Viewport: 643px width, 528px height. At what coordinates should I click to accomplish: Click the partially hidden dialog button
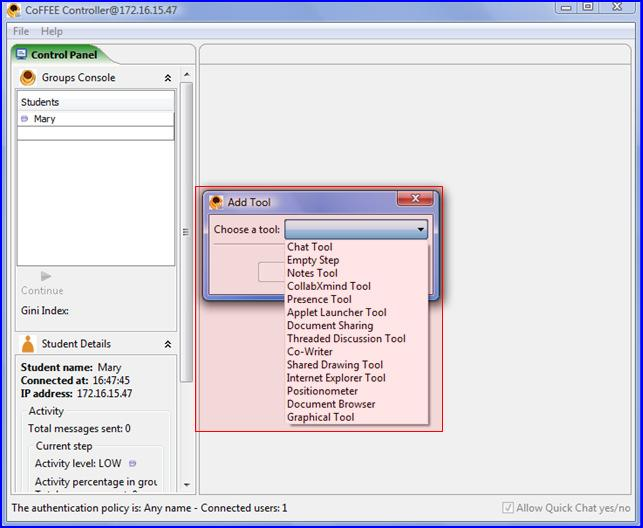[271, 272]
